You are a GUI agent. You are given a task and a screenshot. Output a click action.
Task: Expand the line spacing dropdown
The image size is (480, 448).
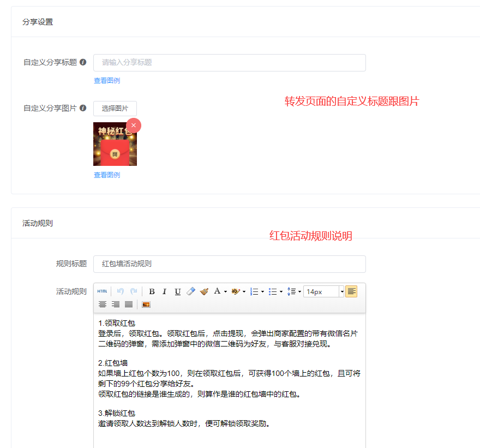[299, 292]
